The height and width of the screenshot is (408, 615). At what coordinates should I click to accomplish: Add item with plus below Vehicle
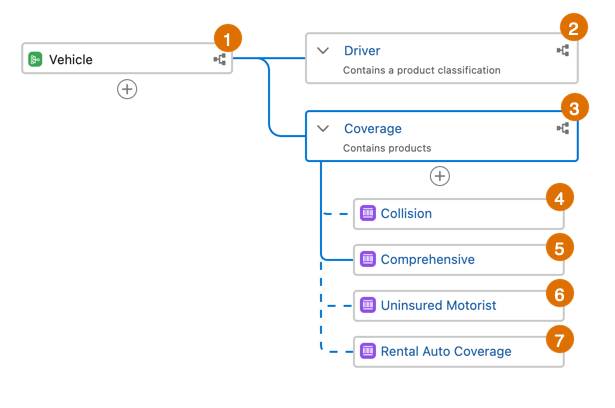pyautogui.click(x=127, y=89)
